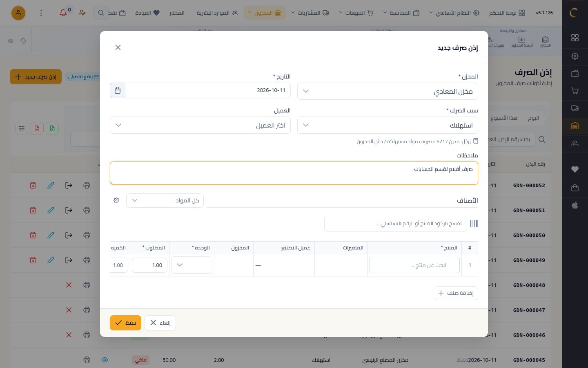588x368 pixels.
Task: Click the search magnifier in top bar
Action: click(x=101, y=13)
